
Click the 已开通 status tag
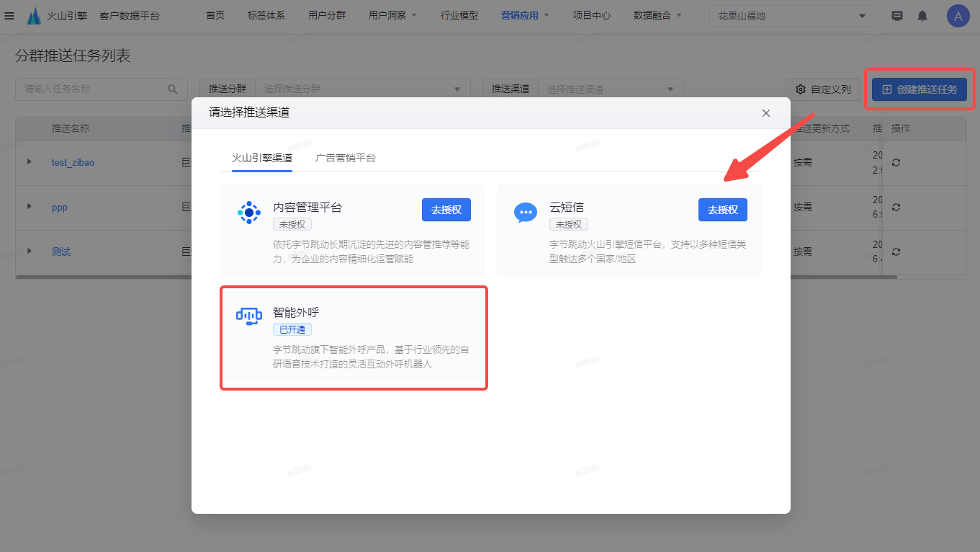click(x=292, y=330)
